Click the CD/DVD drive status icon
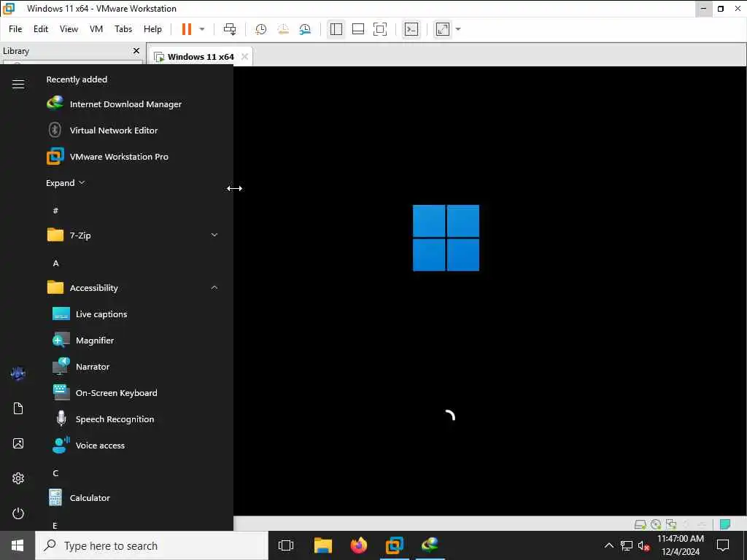 tap(656, 524)
